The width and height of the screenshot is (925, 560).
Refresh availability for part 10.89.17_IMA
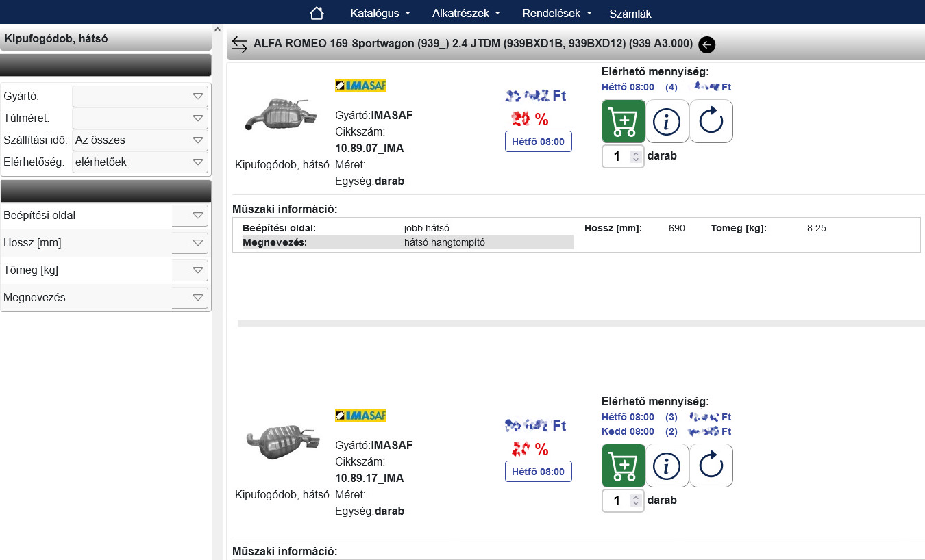pyautogui.click(x=711, y=466)
